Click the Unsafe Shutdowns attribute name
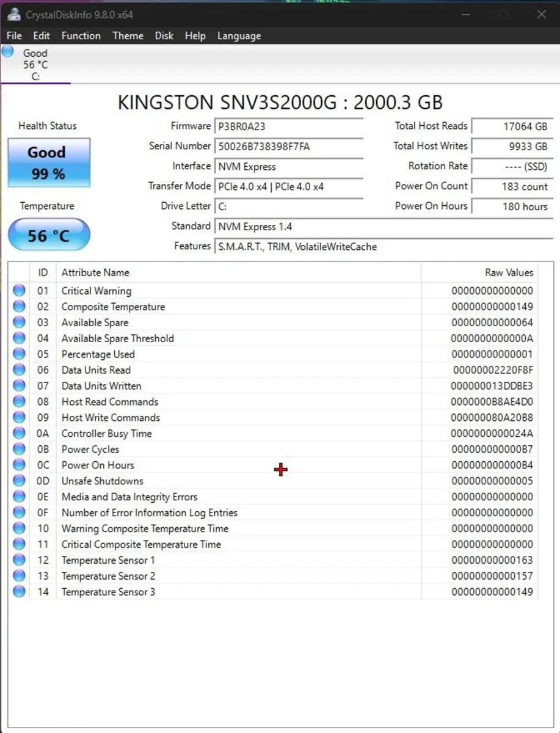 click(x=103, y=481)
